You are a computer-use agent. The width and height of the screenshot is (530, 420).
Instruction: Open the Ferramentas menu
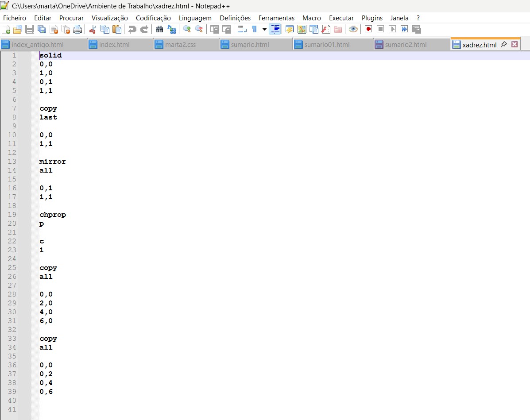click(276, 18)
